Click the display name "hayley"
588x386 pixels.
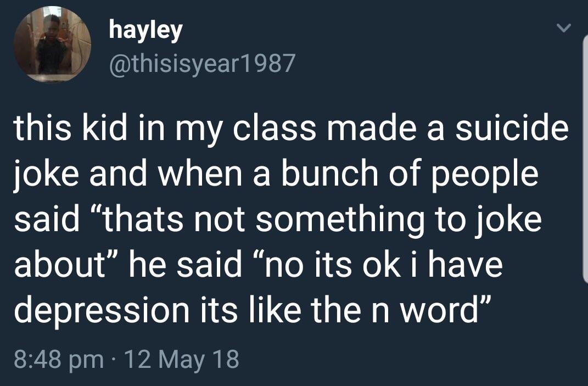(145, 30)
